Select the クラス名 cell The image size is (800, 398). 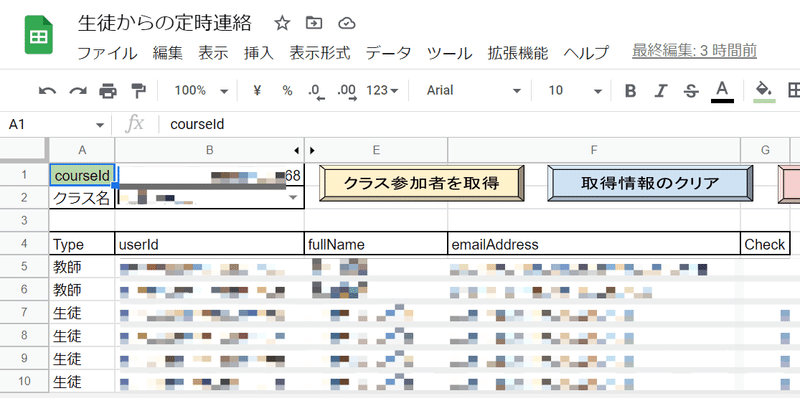(x=82, y=198)
